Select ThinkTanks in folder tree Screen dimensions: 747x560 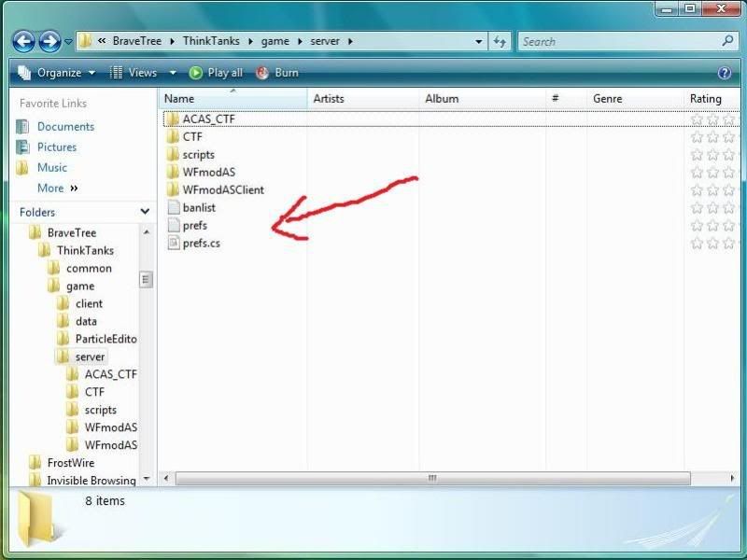[x=85, y=250]
